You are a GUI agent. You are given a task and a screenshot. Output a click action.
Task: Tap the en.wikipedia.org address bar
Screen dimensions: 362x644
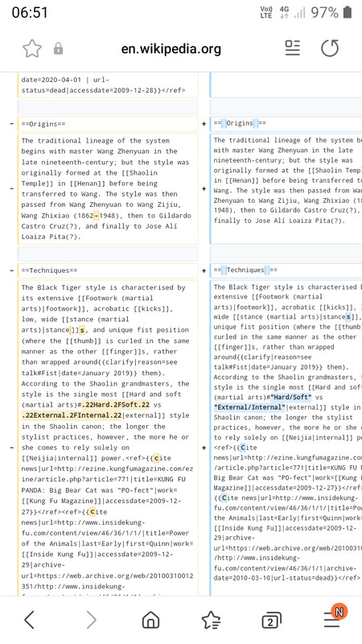(171, 49)
